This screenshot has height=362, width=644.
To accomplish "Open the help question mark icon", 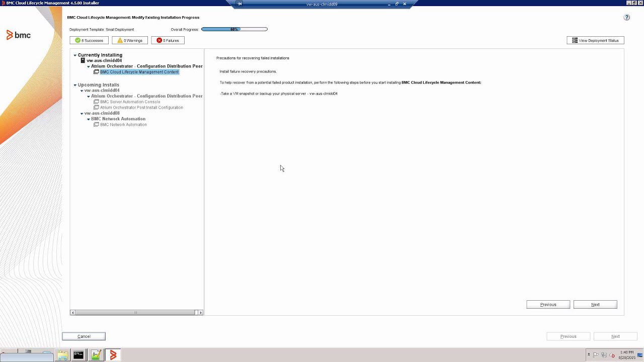I will pos(626,17).
